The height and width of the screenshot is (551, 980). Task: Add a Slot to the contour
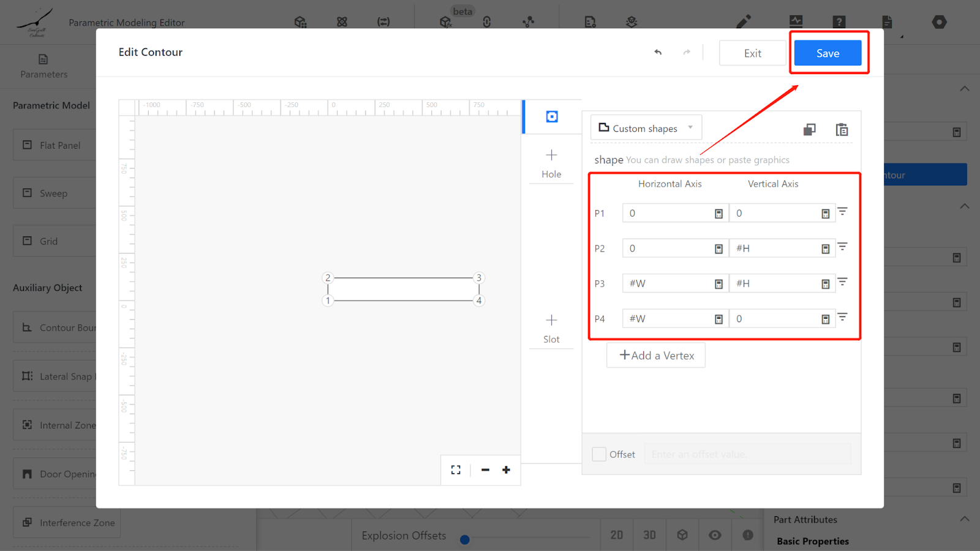551,328
